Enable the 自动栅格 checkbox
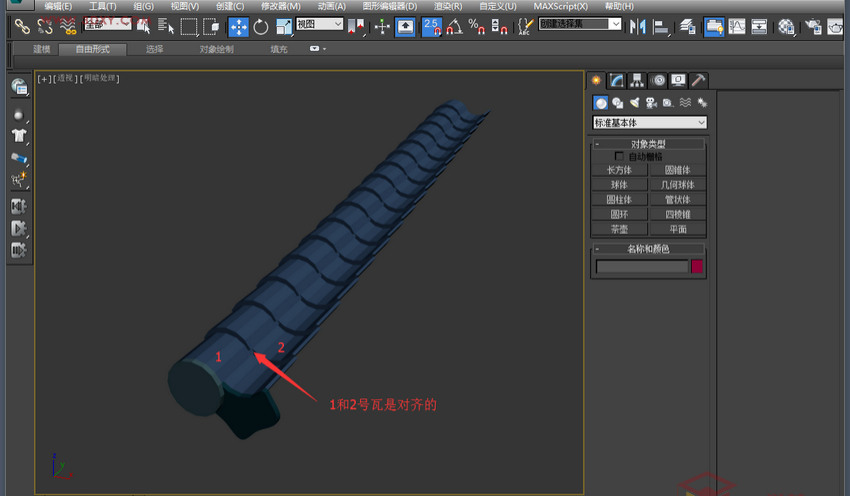 point(619,156)
